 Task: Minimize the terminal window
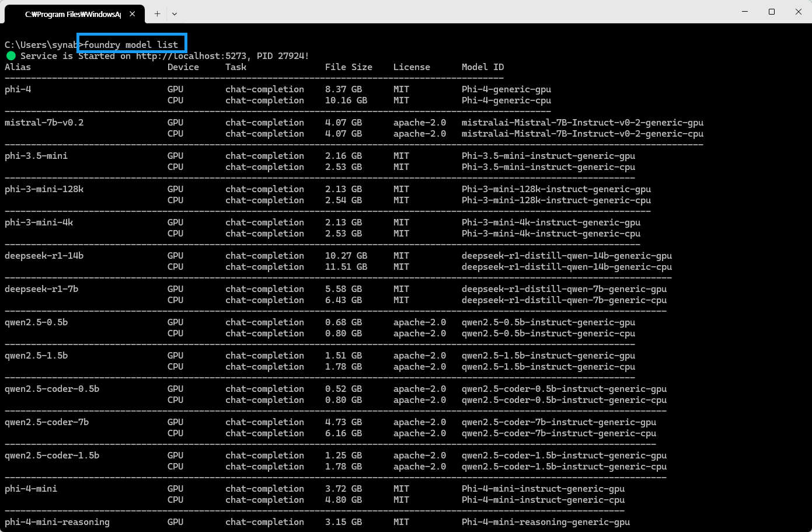[745, 12]
